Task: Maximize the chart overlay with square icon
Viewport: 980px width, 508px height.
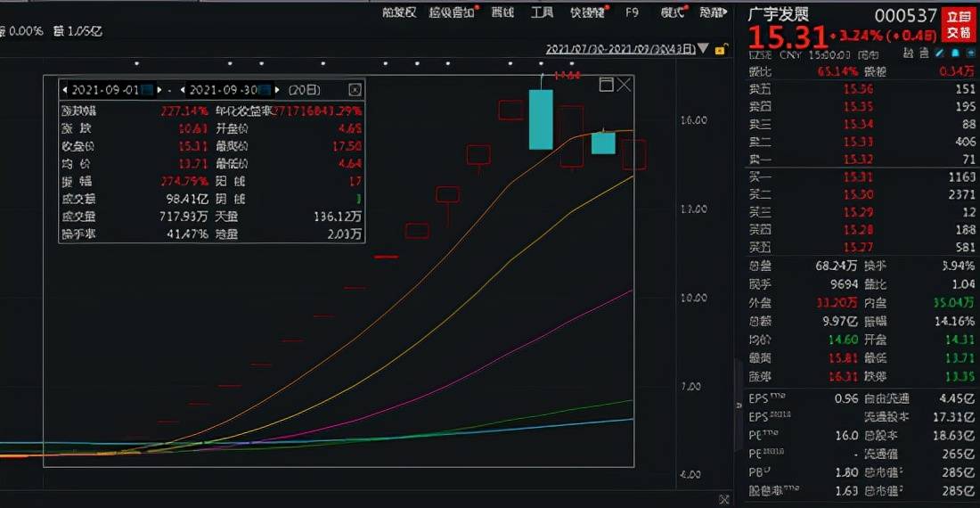Action: coord(606,85)
